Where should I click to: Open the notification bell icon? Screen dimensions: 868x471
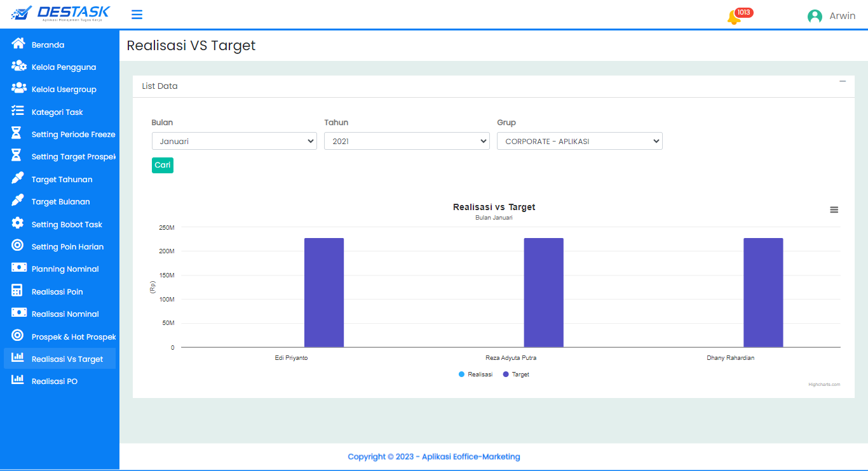click(733, 17)
